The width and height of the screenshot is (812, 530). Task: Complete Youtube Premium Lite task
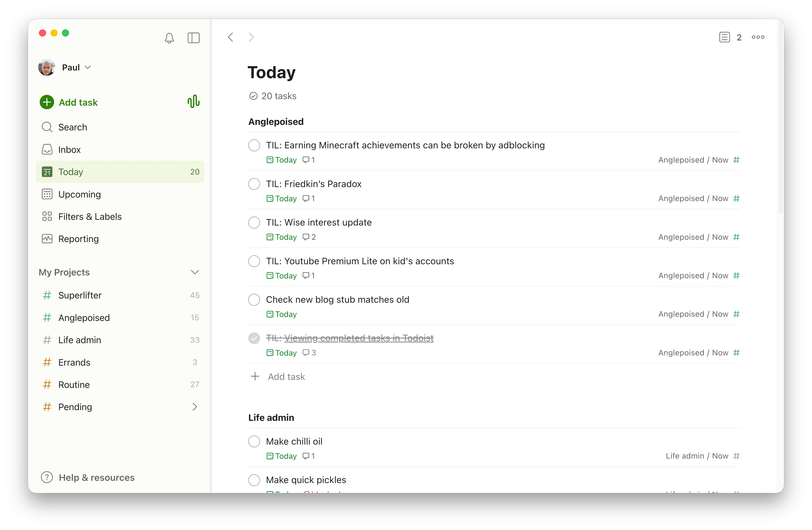[x=254, y=261]
